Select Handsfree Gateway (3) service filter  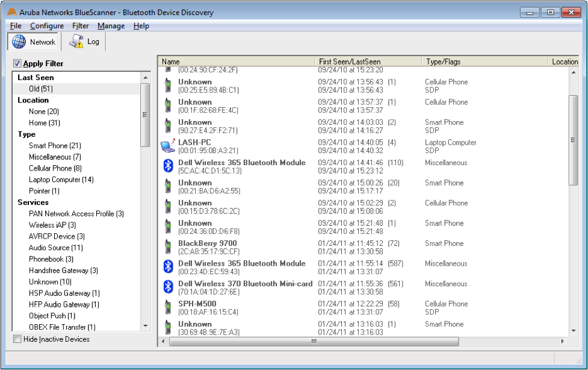[x=63, y=271]
